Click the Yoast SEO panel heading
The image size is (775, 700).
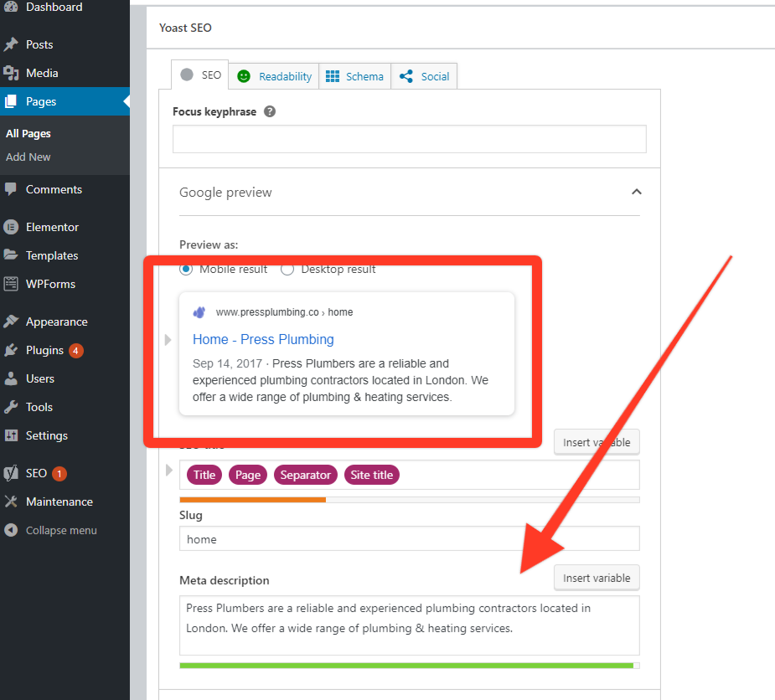(x=185, y=28)
